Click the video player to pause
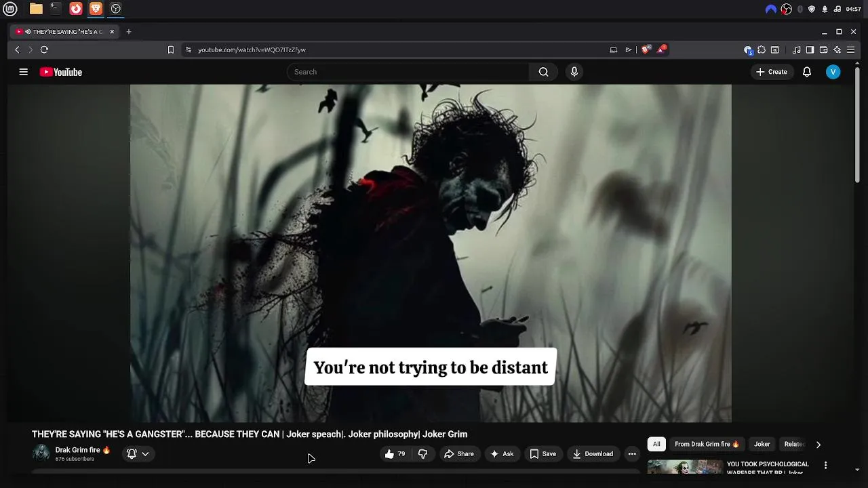 (x=431, y=253)
